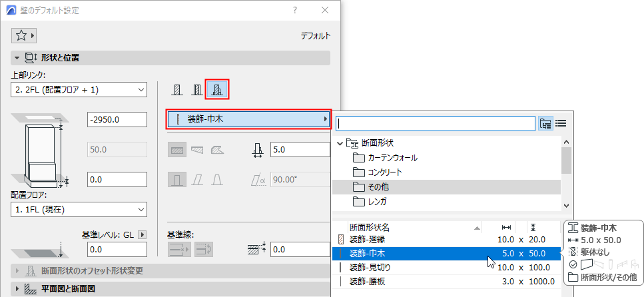Select the slanted wall complexity icon
The image size is (644, 297).
pyautogui.click(x=198, y=180)
